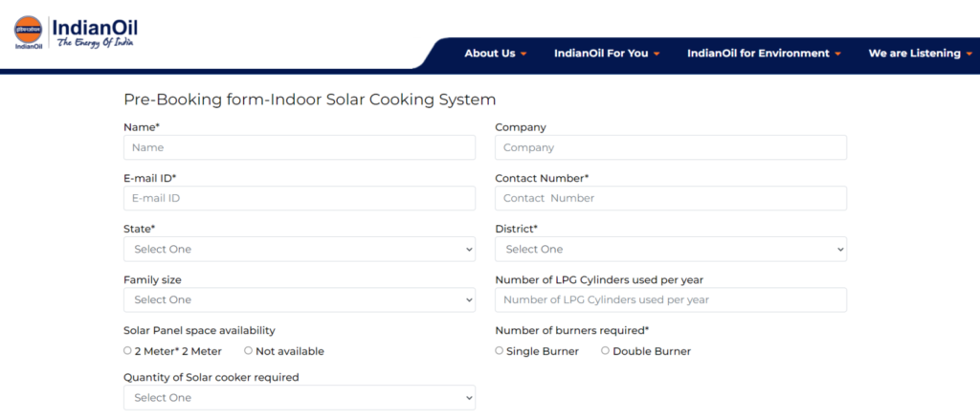
Task: Click the arrow beside About Us
Action: coord(524,54)
